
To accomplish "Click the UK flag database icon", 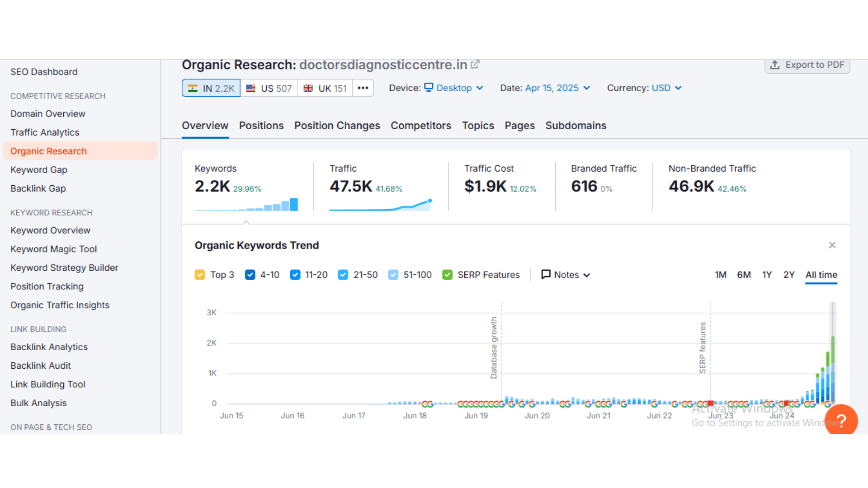I will coord(308,89).
